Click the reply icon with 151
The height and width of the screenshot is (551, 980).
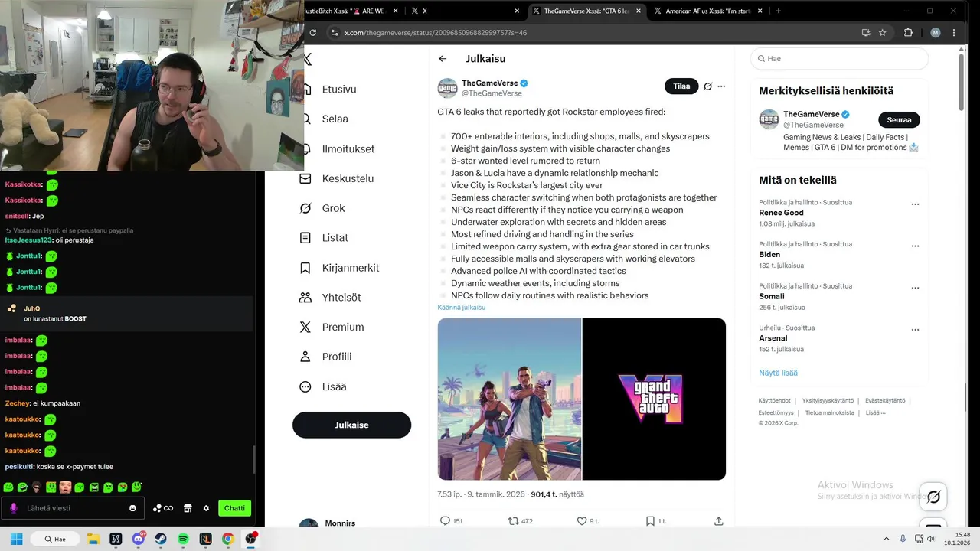[445, 521]
